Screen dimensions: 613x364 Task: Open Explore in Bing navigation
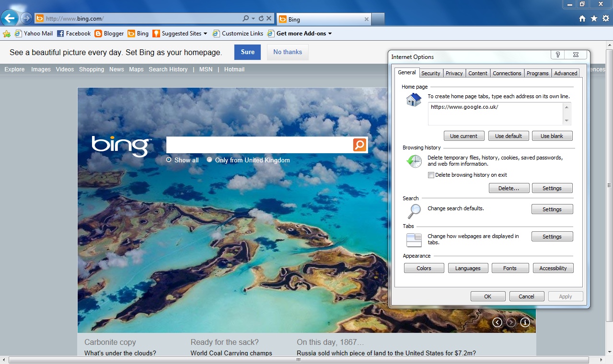[14, 69]
